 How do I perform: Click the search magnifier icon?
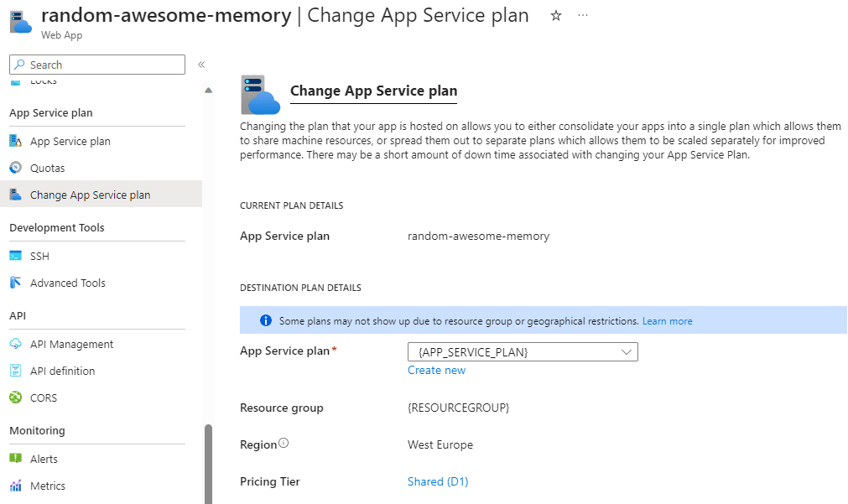[19, 65]
